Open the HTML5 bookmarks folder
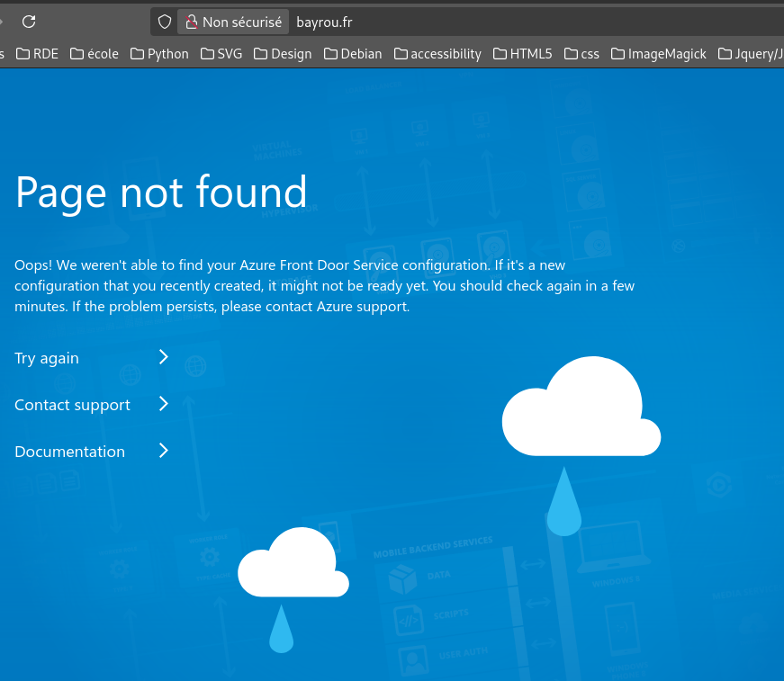The width and height of the screenshot is (784, 681). pyautogui.click(x=523, y=53)
